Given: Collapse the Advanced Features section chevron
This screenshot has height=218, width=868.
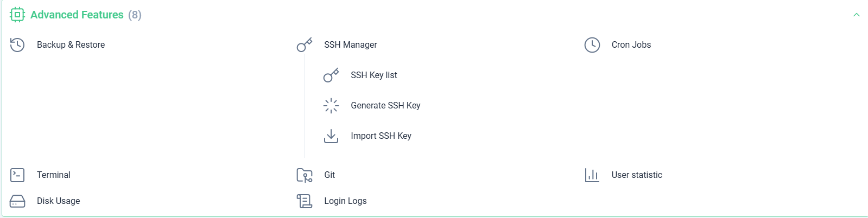Looking at the screenshot, I should point(857,15).
